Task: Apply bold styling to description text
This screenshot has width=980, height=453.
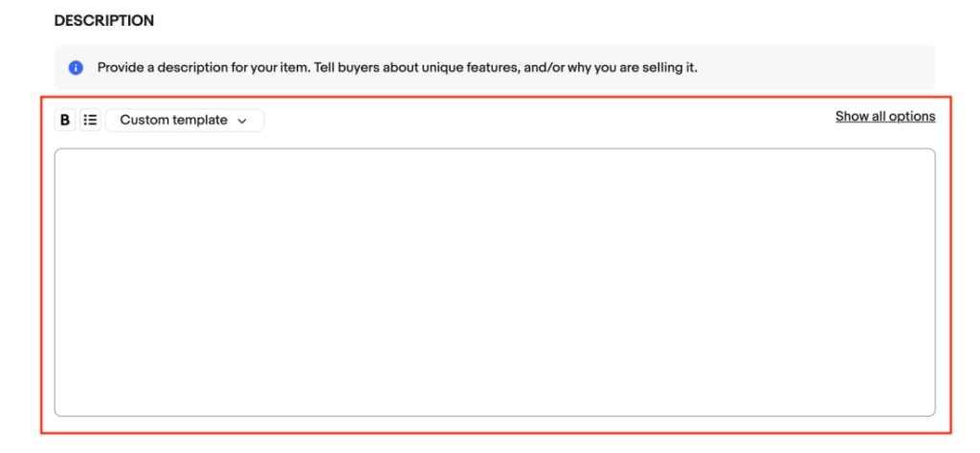Action: 65,120
